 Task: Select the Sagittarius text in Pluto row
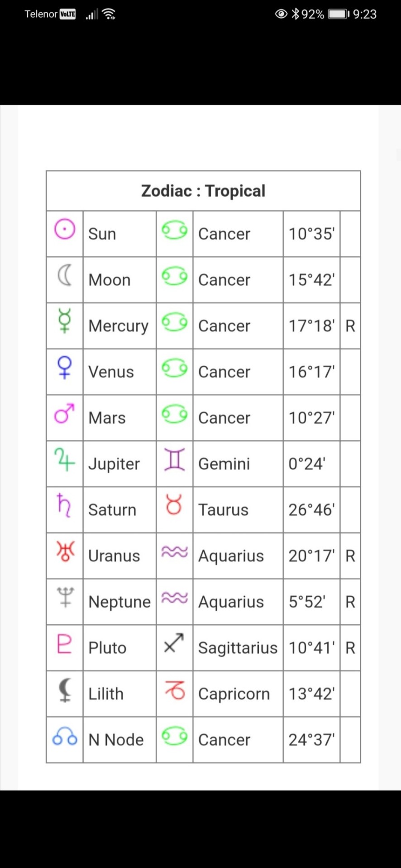(238, 648)
